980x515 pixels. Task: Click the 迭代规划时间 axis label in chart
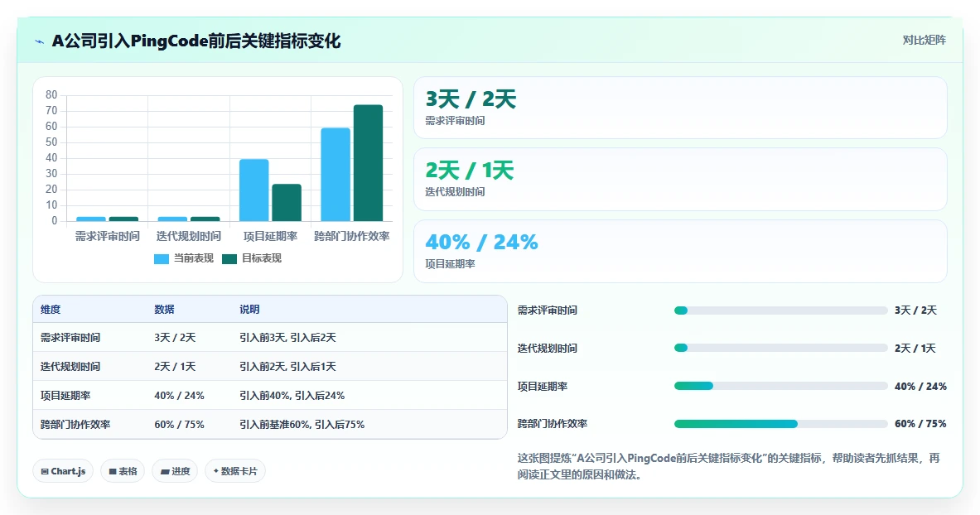click(x=189, y=236)
